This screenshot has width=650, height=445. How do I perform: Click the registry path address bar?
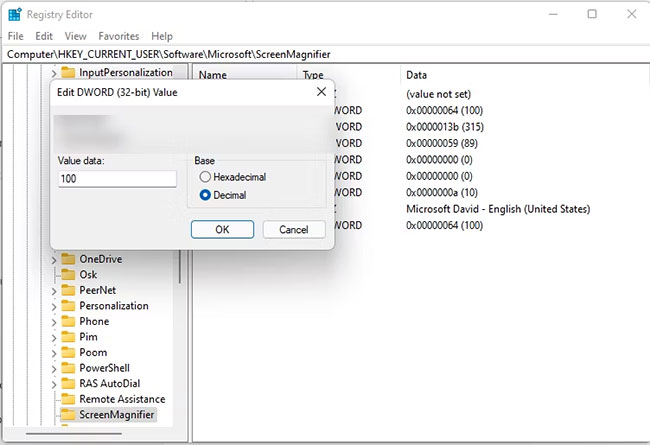pos(325,54)
